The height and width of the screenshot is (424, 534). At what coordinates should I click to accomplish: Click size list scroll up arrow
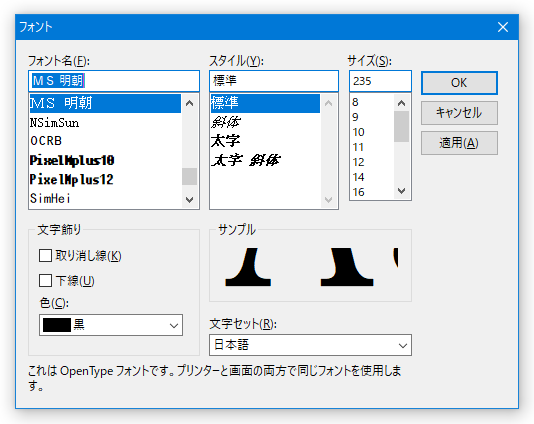[402, 103]
